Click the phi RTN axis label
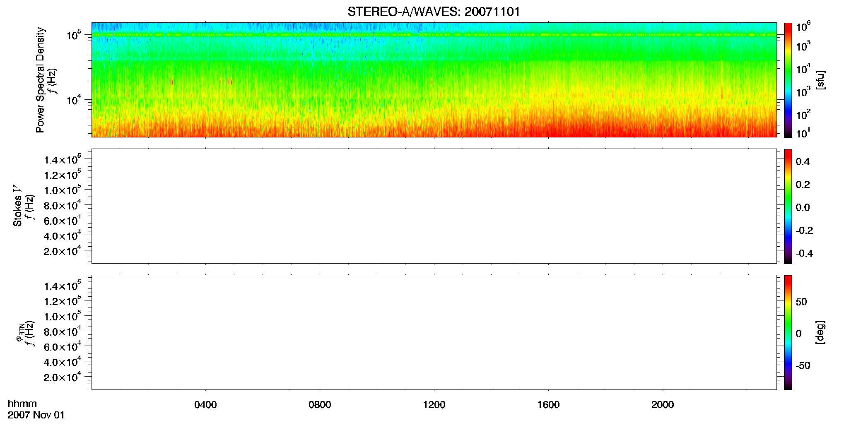Screen dimensions: 868x447 point(19,332)
